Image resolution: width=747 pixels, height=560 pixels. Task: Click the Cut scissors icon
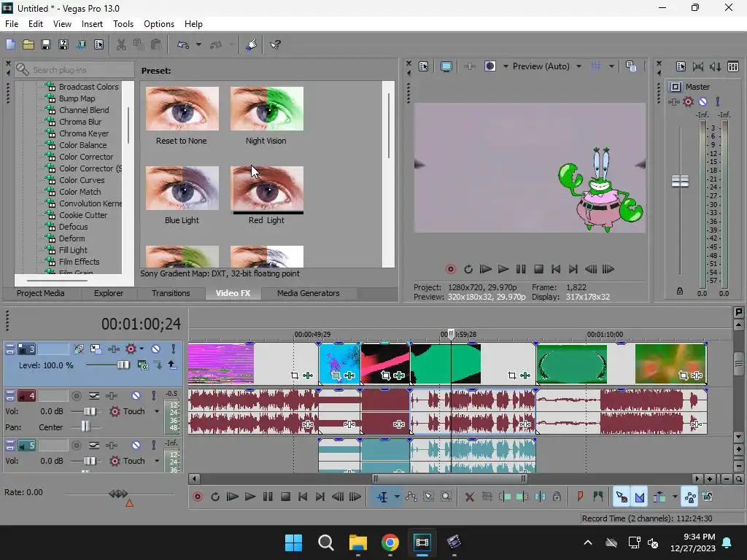coord(121,44)
